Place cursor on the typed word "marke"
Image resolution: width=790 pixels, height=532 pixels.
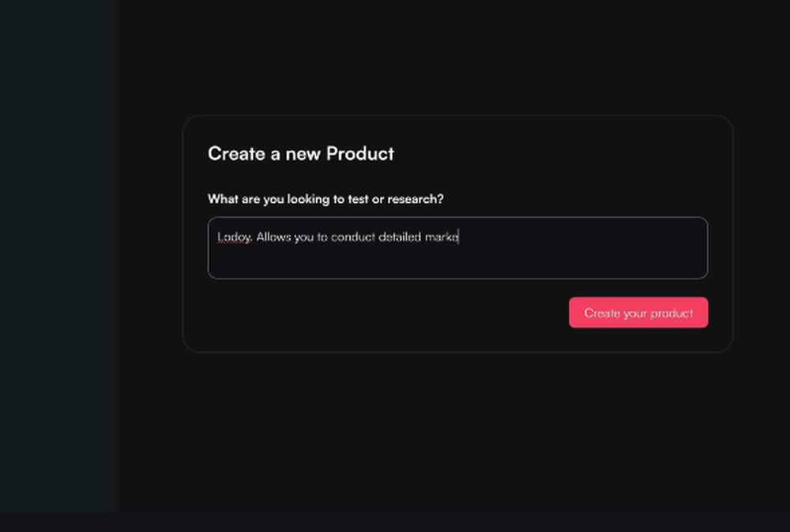pyautogui.click(x=442, y=237)
